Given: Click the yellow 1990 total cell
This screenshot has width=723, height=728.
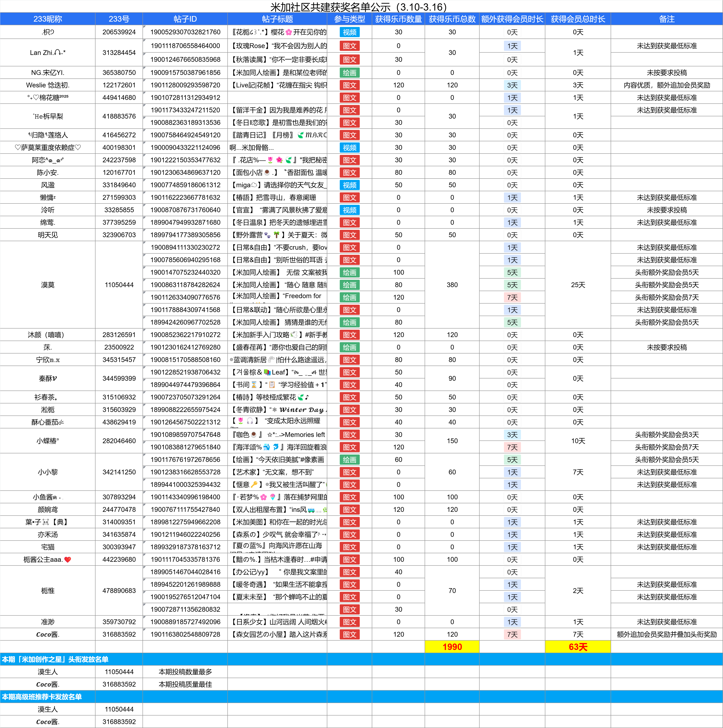Looking at the screenshot, I should click(x=452, y=647).
